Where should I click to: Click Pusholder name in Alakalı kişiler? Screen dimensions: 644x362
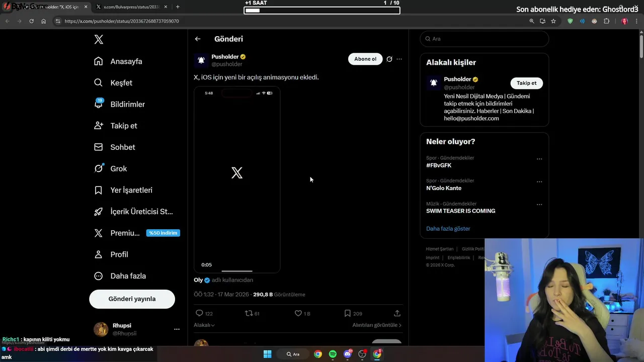[x=457, y=79]
